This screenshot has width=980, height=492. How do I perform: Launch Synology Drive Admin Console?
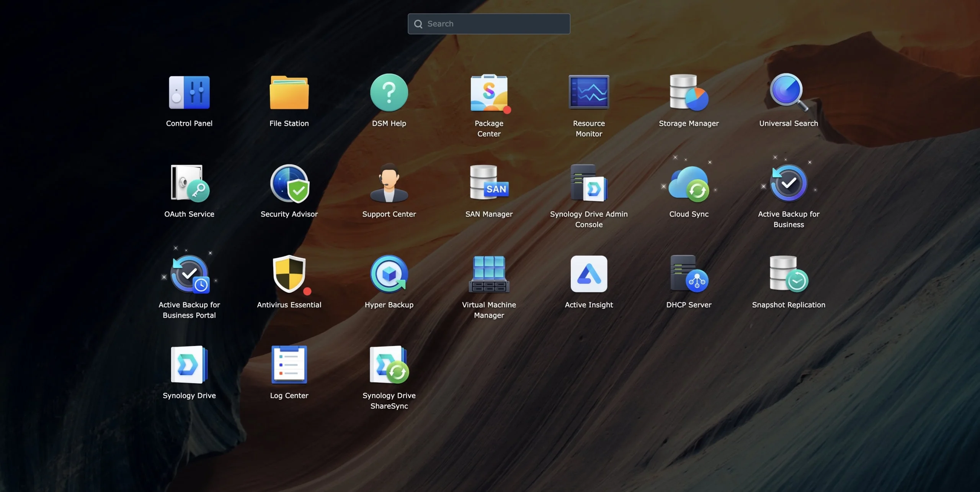pos(589,183)
